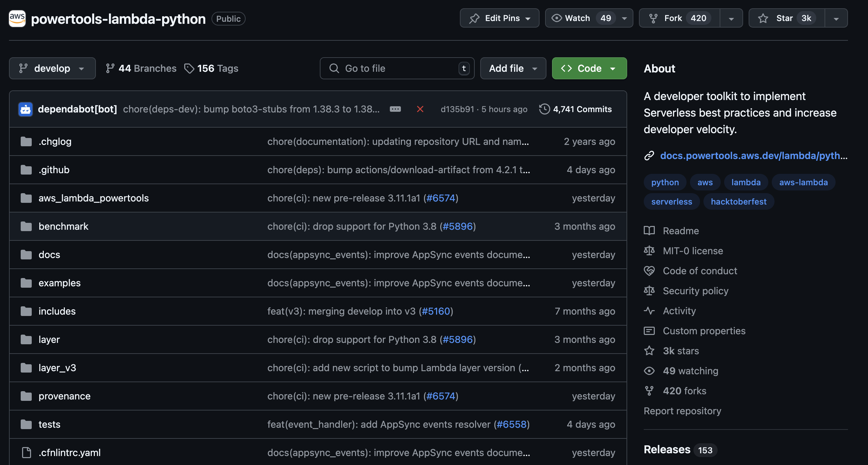
Task: Open the examples folder
Action: pyautogui.click(x=60, y=283)
